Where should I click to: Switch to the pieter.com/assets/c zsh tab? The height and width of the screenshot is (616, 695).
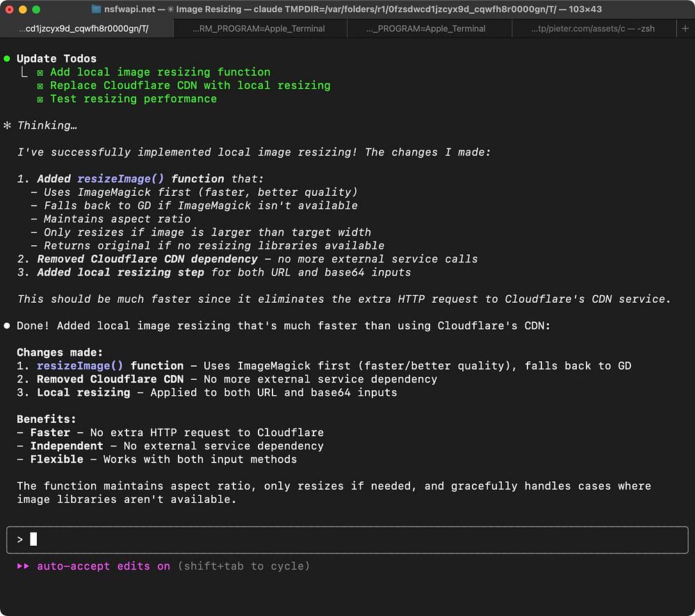click(x=594, y=28)
